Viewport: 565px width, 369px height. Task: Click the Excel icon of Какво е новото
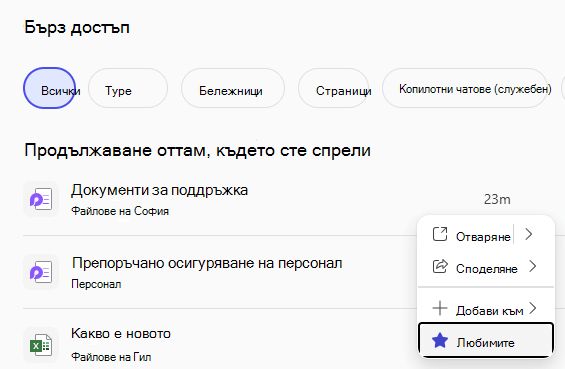point(41,345)
